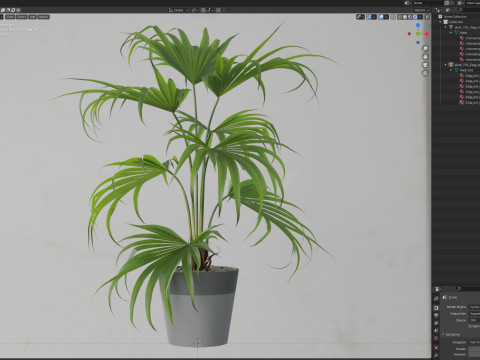Open the overlay settings dropdown arrow

[386, 17]
